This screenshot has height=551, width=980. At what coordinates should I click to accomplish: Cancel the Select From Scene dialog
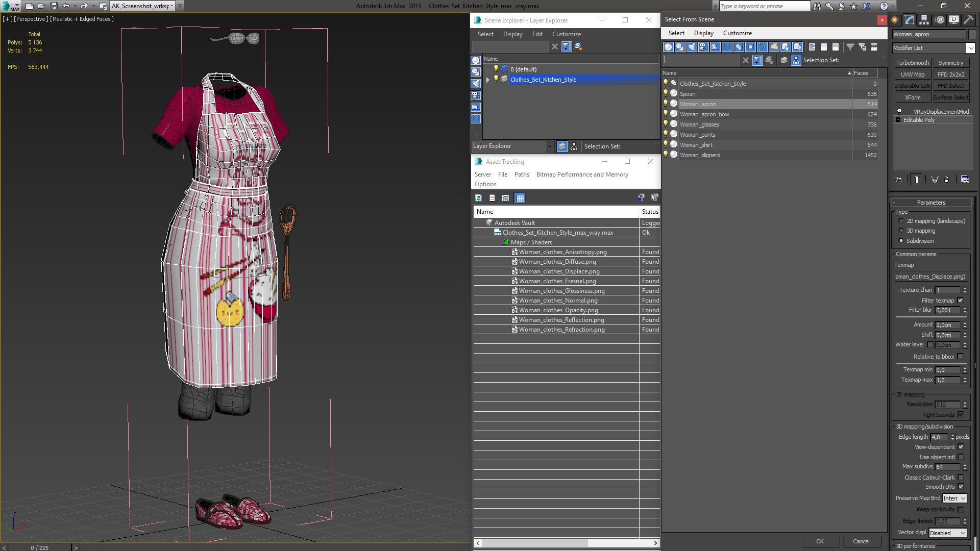click(861, 541)
